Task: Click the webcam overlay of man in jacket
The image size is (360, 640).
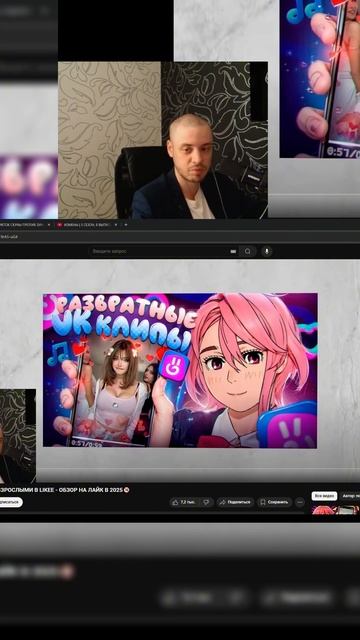Action: coord(163,140)
